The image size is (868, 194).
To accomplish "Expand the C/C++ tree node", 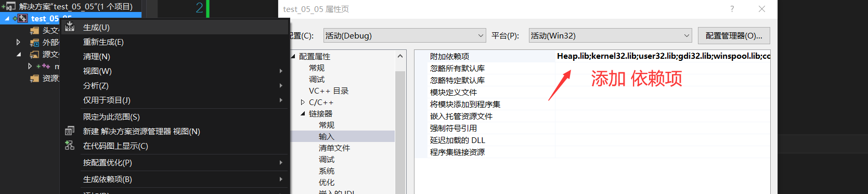I will [303, 102].
